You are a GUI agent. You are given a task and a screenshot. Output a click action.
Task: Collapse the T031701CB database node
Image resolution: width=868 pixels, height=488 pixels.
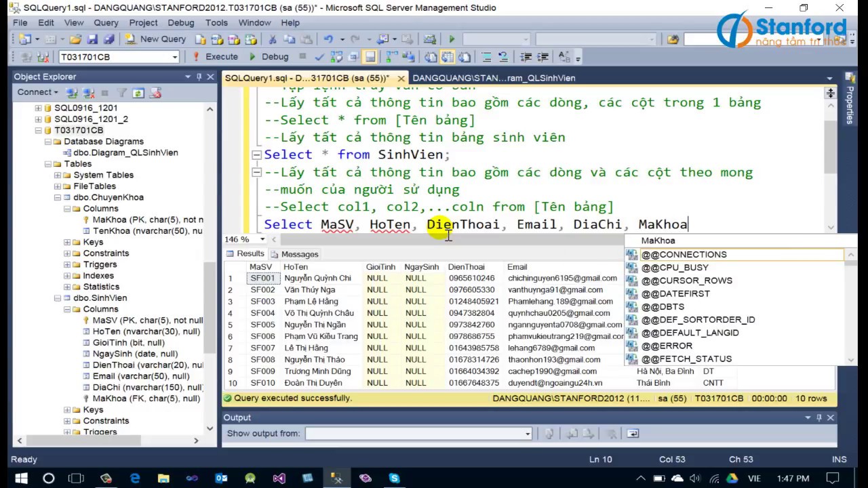click(39, 130)
